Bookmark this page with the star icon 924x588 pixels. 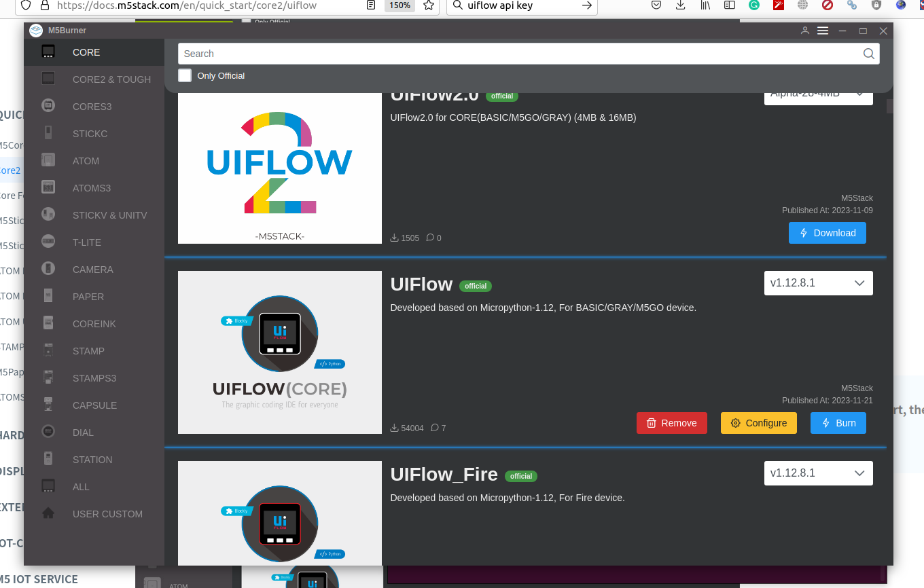click(429, 5)
